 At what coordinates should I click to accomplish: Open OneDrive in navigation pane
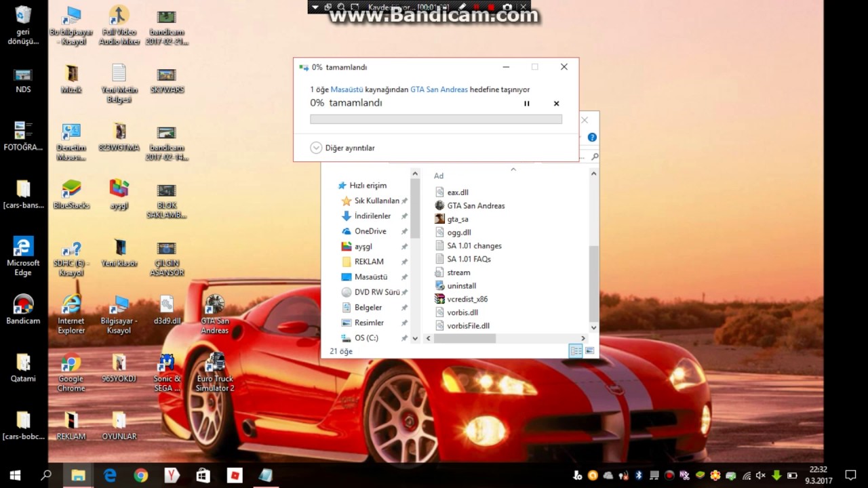click(363, 231)
